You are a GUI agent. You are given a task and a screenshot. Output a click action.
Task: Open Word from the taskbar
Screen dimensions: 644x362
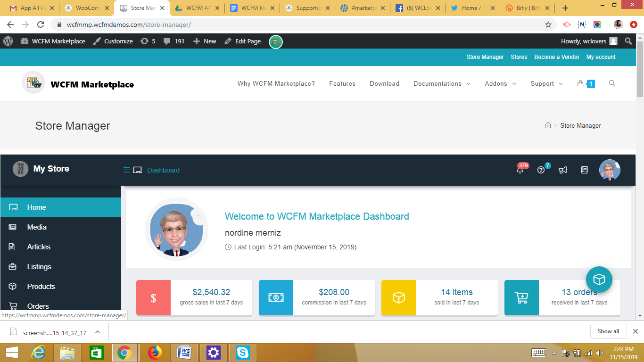point(184,353)
